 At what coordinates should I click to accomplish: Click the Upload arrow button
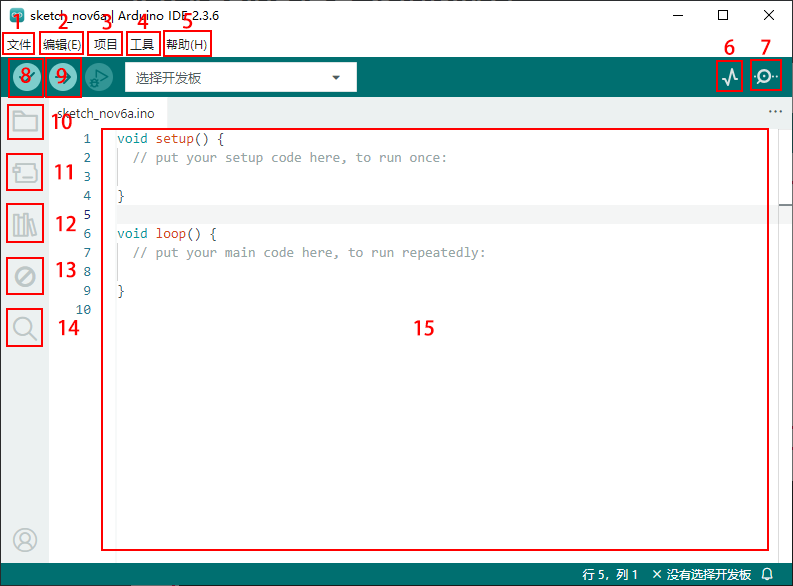63,77
